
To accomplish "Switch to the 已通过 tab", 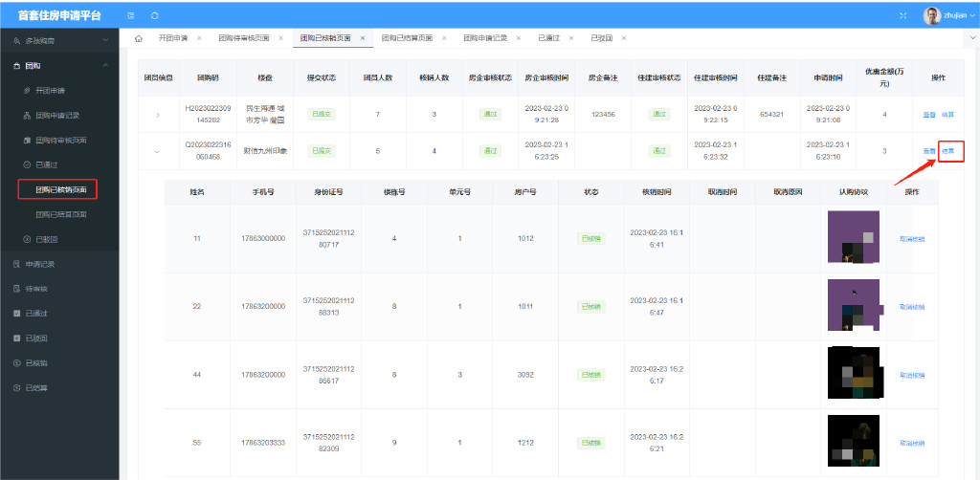I will 548,38.
